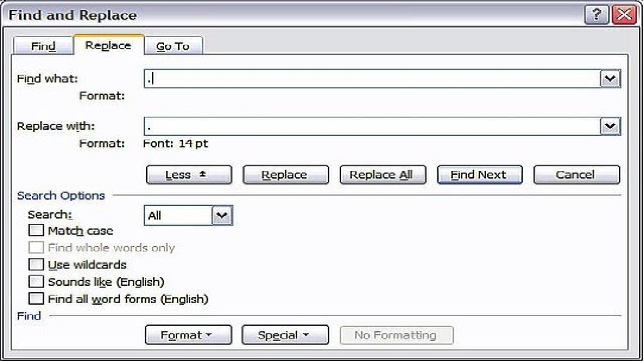Expand the Find what history dropdown
The image size is (644, 362).
point(610,79)
